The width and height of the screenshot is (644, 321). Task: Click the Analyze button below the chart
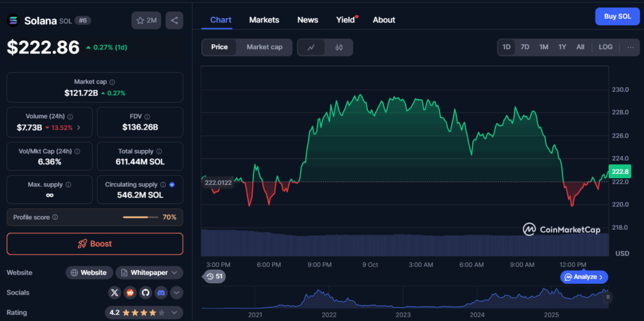(x=584, y=277)
